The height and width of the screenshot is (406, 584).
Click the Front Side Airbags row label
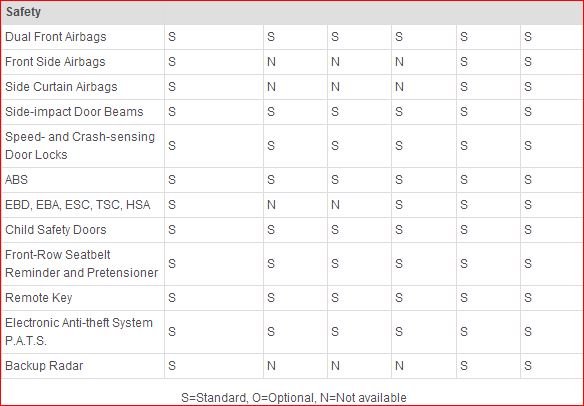tap(55, 62)
